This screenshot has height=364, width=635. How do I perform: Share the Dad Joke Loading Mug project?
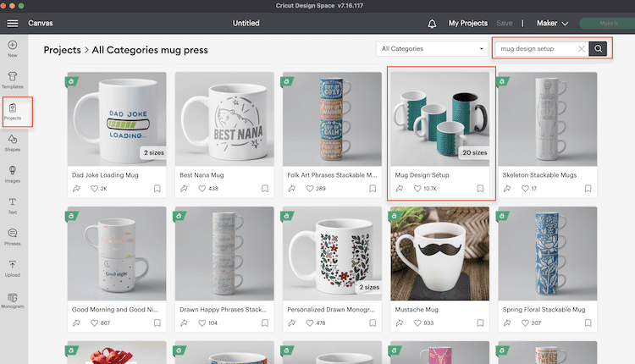click(x=76, y=188)
